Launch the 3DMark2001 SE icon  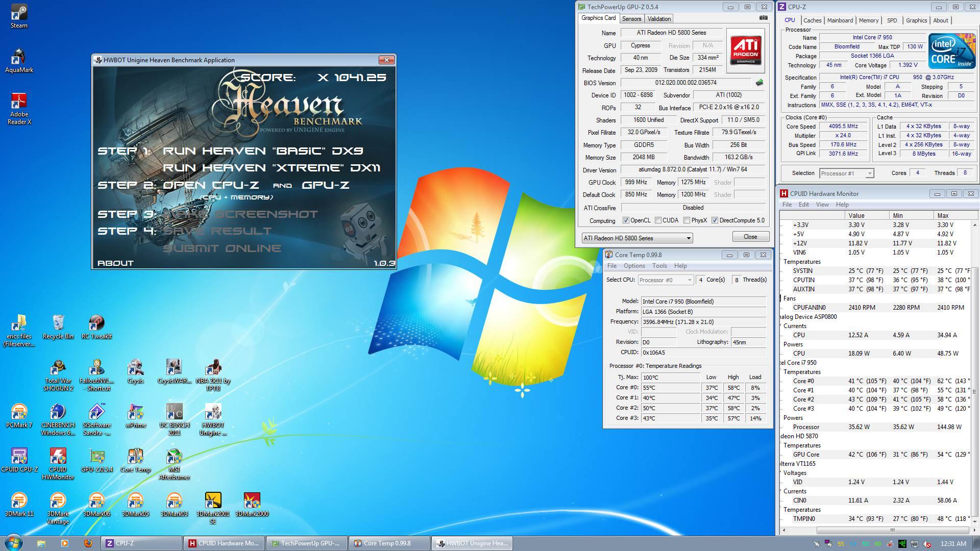tap(213, 508)
